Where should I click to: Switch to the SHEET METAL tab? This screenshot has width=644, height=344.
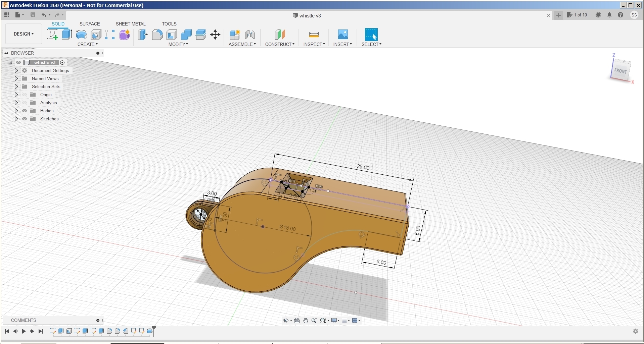click(131, 24)
